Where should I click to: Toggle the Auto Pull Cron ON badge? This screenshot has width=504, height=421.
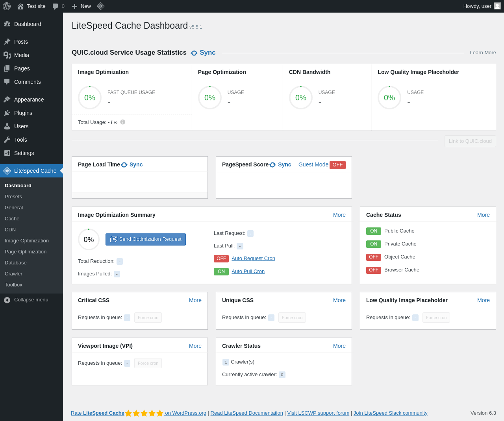[x=221, y=271]
